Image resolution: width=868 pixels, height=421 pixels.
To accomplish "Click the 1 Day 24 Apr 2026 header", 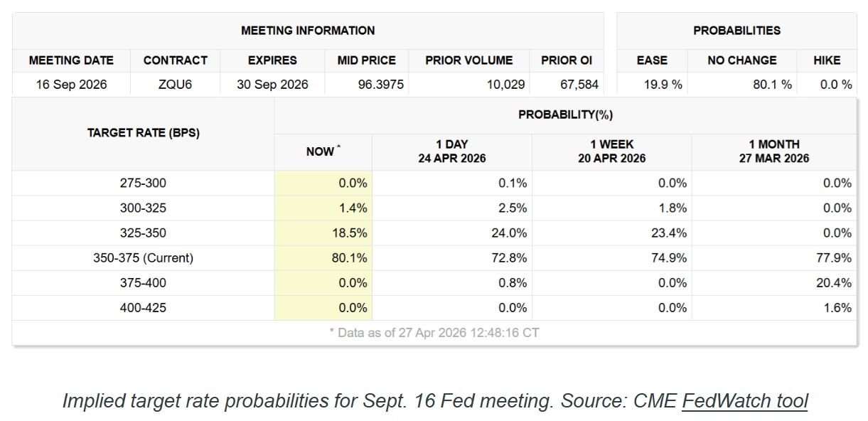I will (x=451, y=151).
